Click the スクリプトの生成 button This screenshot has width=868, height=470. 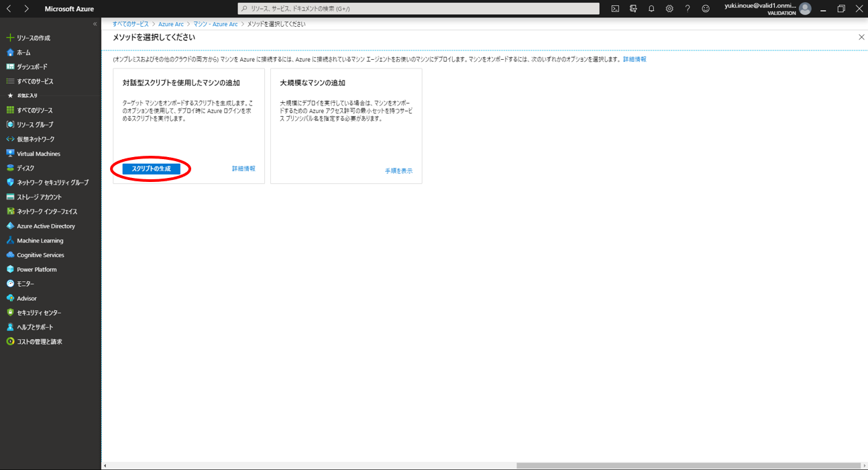pos(151,169)
